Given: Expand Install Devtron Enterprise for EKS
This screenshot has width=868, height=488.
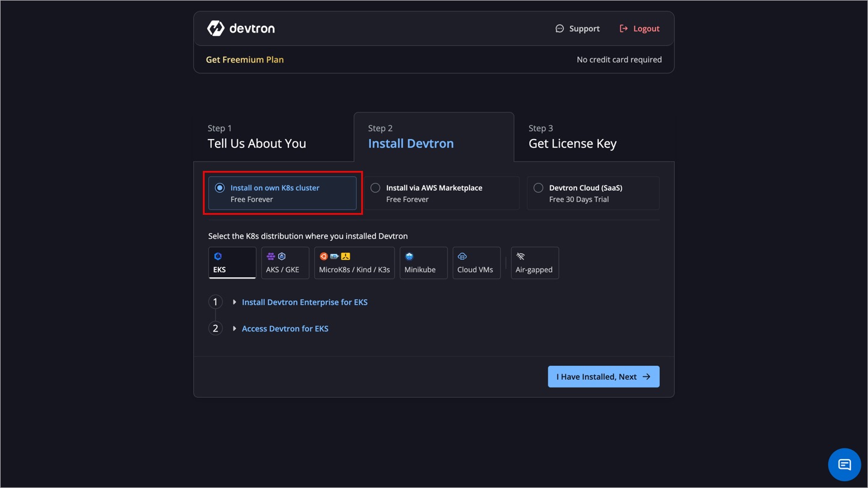Looking at the screenshot, I should click(304, 302).
